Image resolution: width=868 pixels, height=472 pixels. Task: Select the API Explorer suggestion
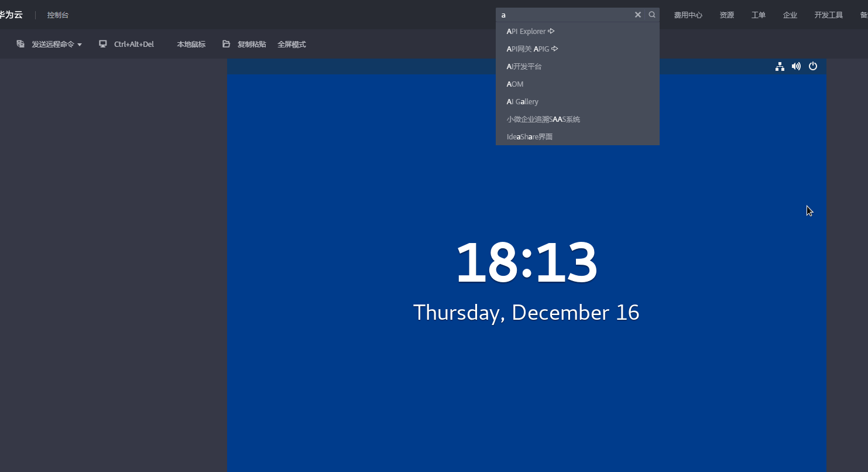(x=578, y=31)
